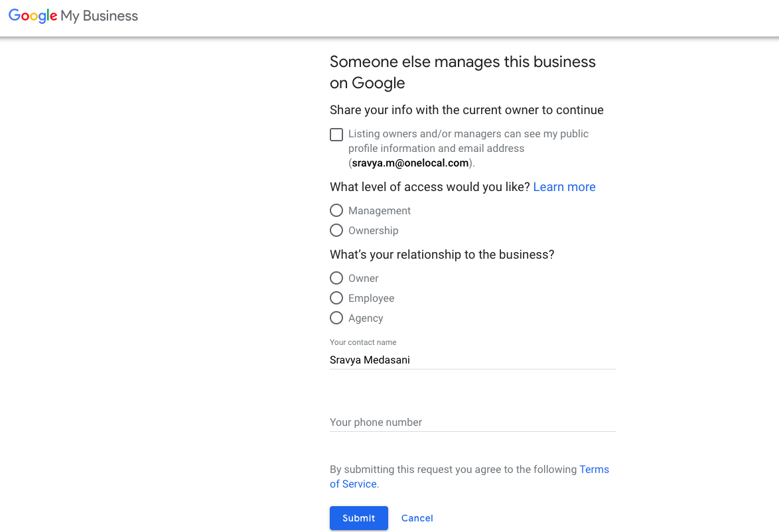The height and width of the screenshot is (532, 779).
Task: Click the 'What's your relationship to the business?' text
Action: (x=441, y=255)
